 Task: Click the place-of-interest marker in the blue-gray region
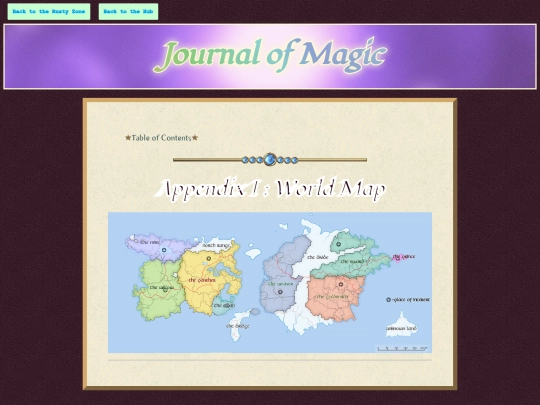(280, 292)
